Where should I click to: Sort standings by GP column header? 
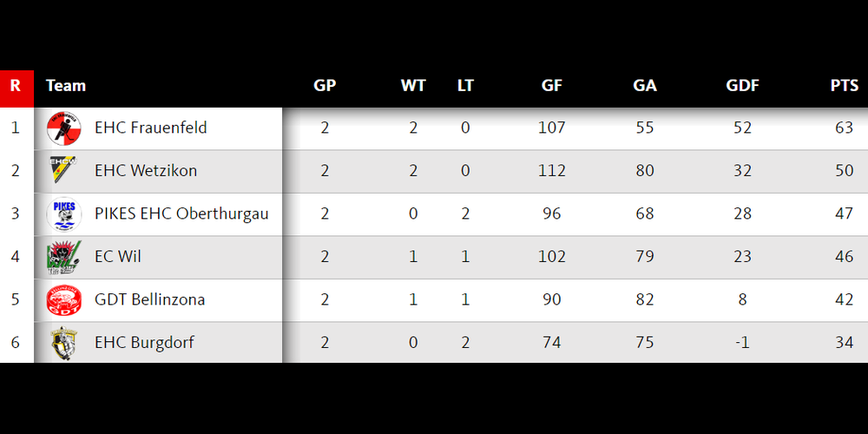(325, 86)
